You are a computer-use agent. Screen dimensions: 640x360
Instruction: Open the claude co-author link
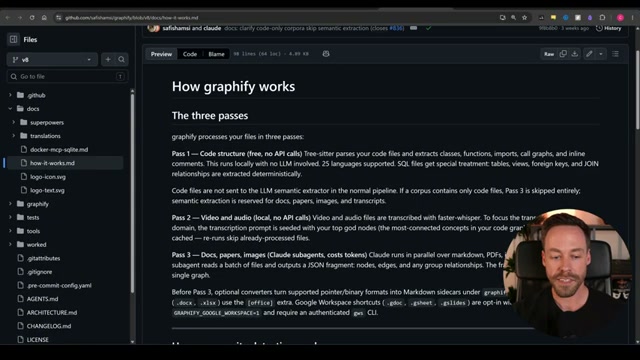click(x=212, y=28)
